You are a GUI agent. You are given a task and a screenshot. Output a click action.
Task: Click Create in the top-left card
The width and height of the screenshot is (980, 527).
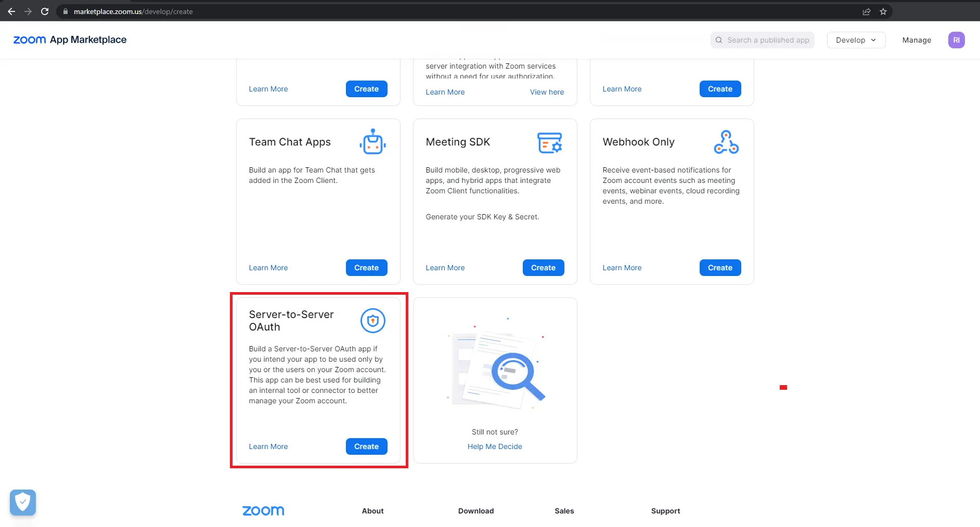(x=367, y=89)
